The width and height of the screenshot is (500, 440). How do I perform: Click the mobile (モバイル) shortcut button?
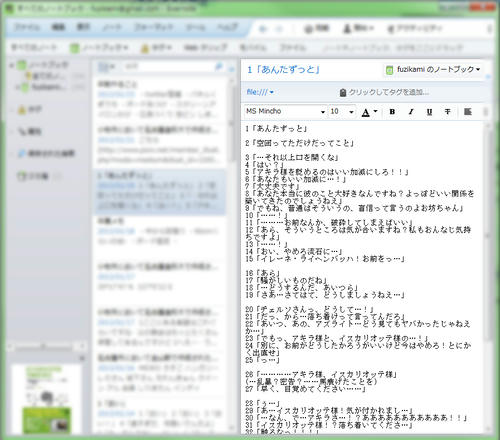(x=253, y=48)
